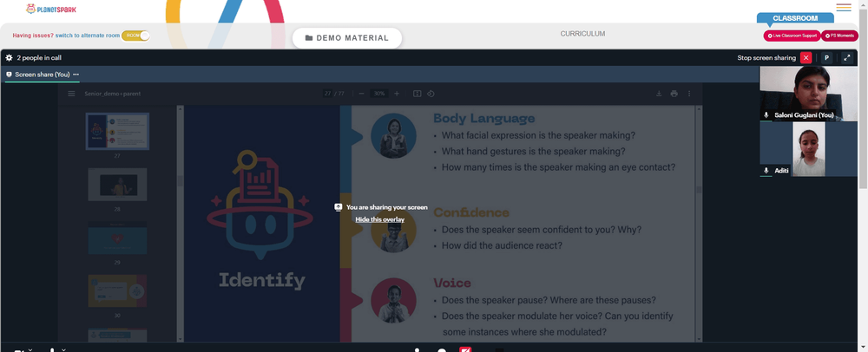Select the Screen share (You) tab
Screen dimensions: 868x352
pos(42,75)
